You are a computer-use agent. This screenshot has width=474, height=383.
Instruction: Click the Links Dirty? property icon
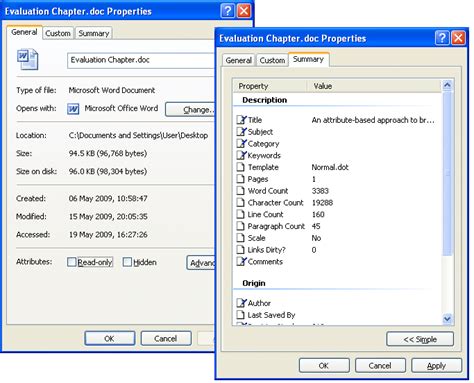point(240,250)
